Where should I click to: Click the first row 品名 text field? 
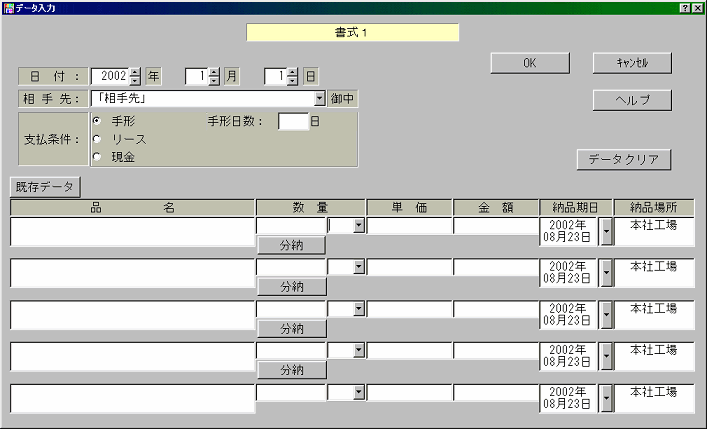132,232
